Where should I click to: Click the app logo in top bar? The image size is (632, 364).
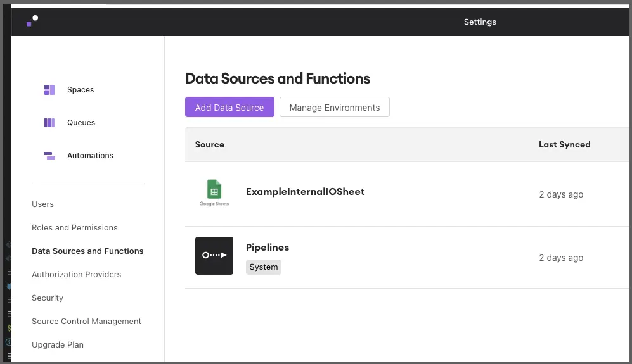(x=32, y=22)
